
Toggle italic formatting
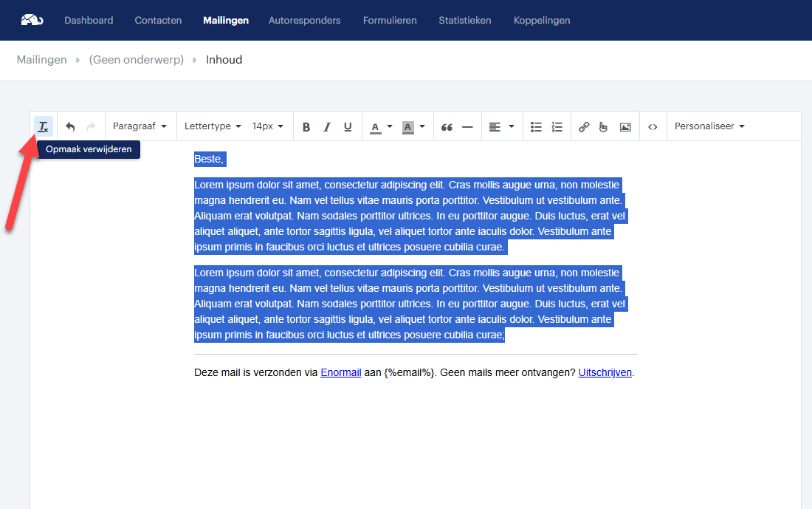pyautogui.click(x=327, y=126)
